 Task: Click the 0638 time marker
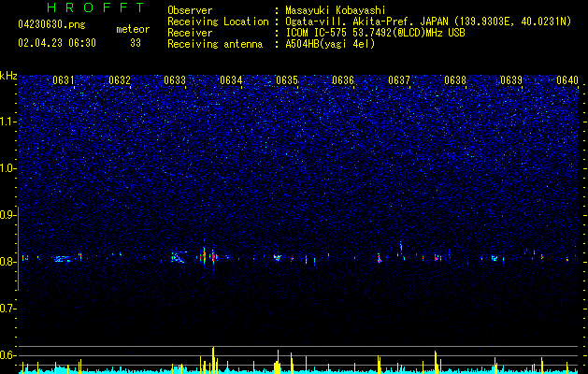click(455, 80)
